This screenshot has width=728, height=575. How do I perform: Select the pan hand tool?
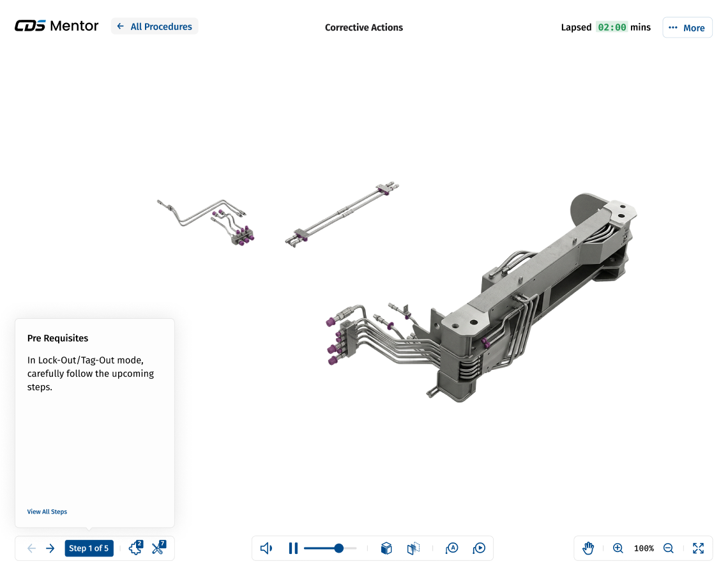(x=588, y=548)
